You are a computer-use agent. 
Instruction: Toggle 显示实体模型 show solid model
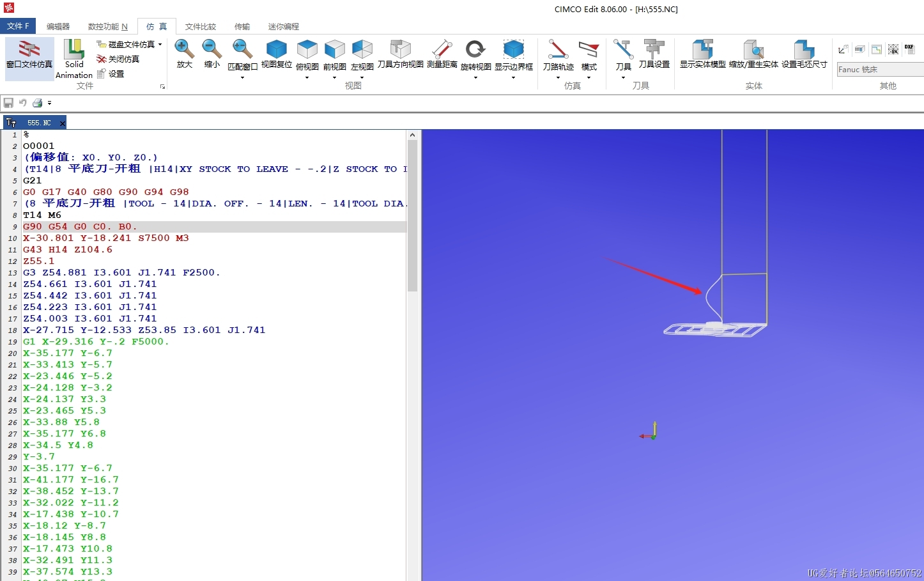(x=703, y=54)
